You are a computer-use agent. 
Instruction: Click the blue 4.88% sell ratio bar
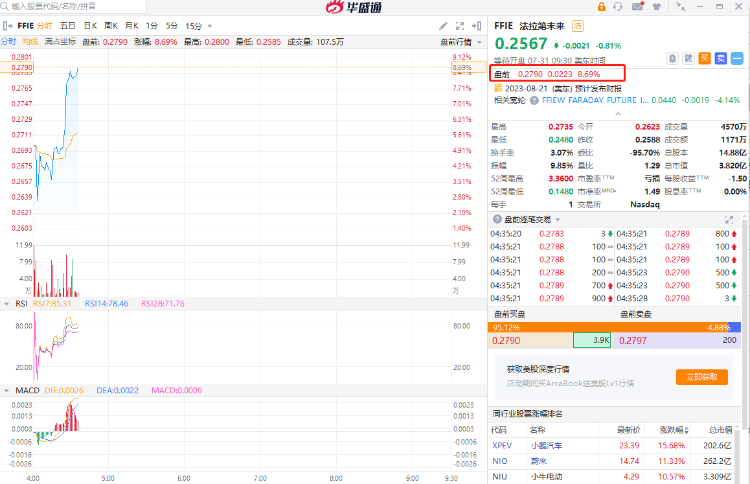(x=735, y=328)
